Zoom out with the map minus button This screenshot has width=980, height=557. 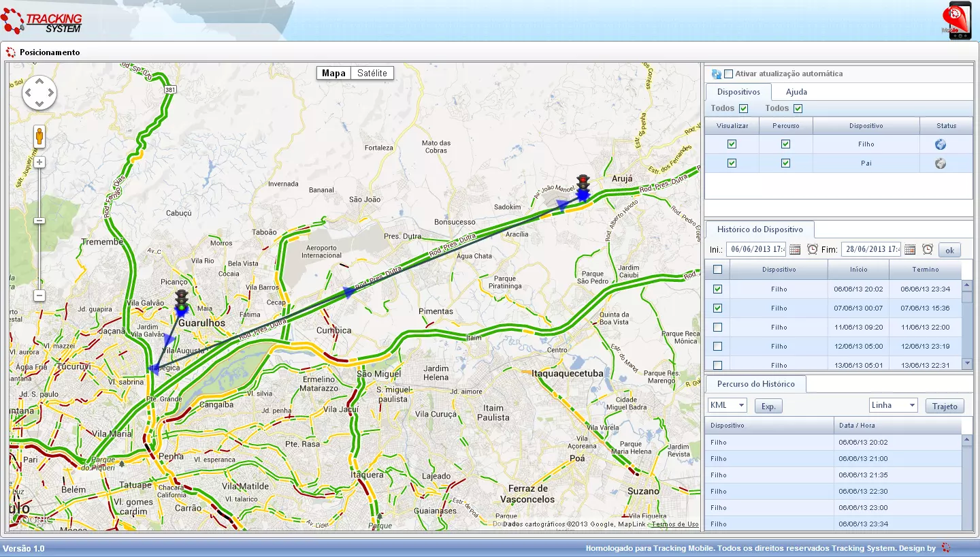pos(39,296)
